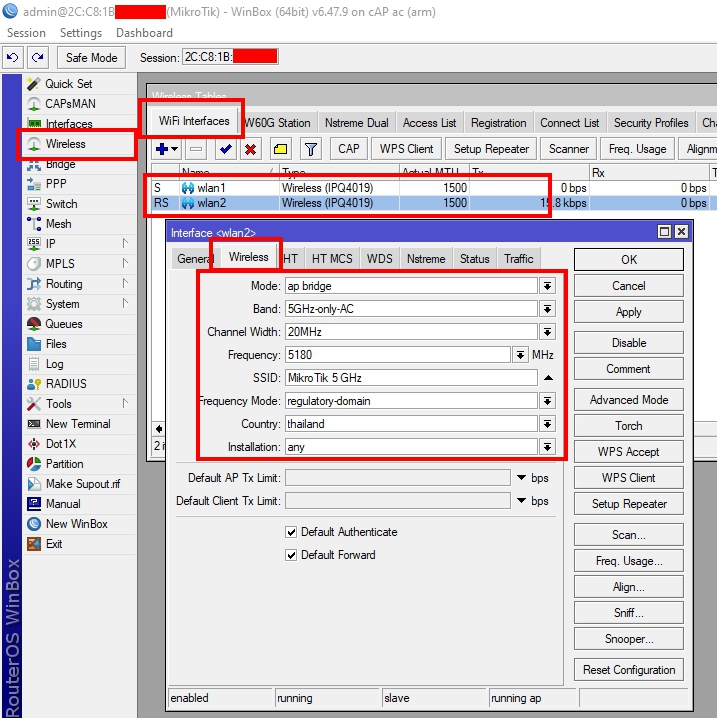717x718 pixels.
Task: Switch to the HT MCS tab
Action: (331, 259)
